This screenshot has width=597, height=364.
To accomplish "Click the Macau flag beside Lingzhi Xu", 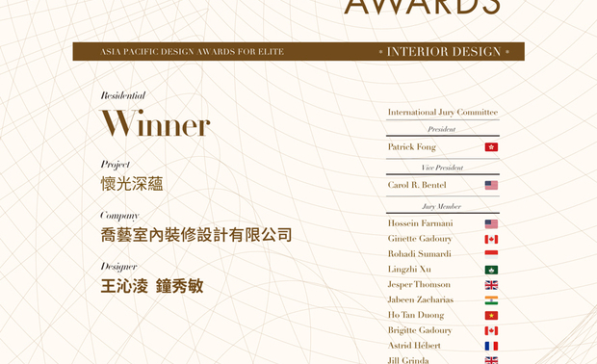I will (491, 270).
